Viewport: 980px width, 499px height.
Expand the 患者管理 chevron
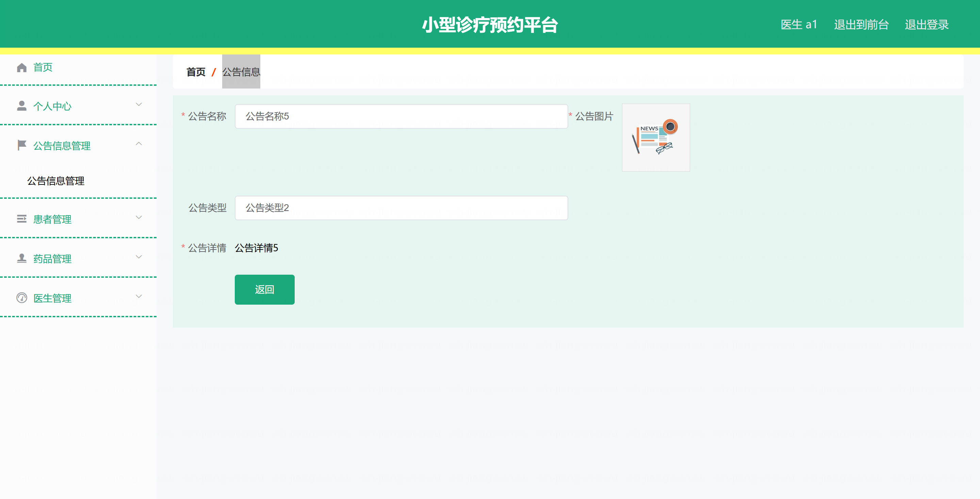139,218
